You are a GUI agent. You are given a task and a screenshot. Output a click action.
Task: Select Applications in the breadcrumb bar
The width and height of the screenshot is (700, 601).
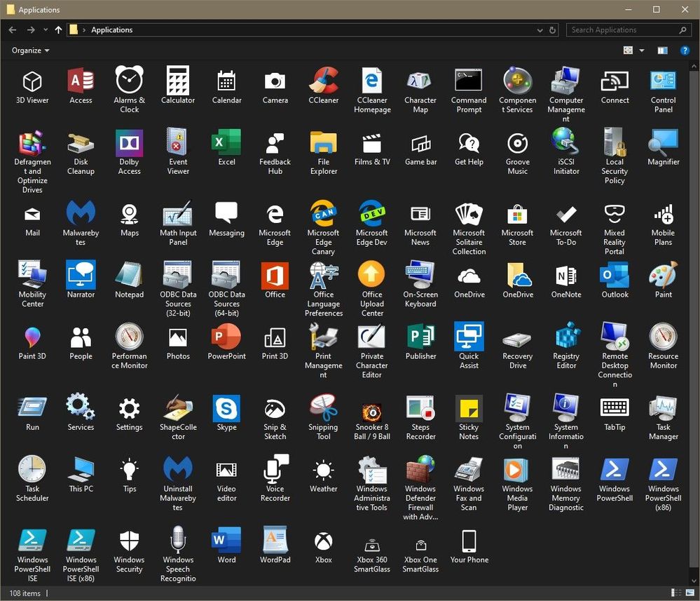click(112, 29)
